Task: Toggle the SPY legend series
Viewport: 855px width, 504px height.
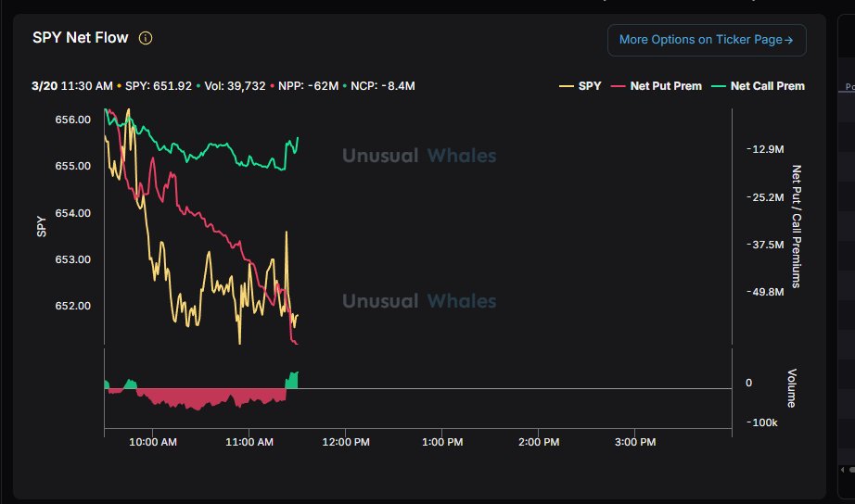Action: [581, 86]
